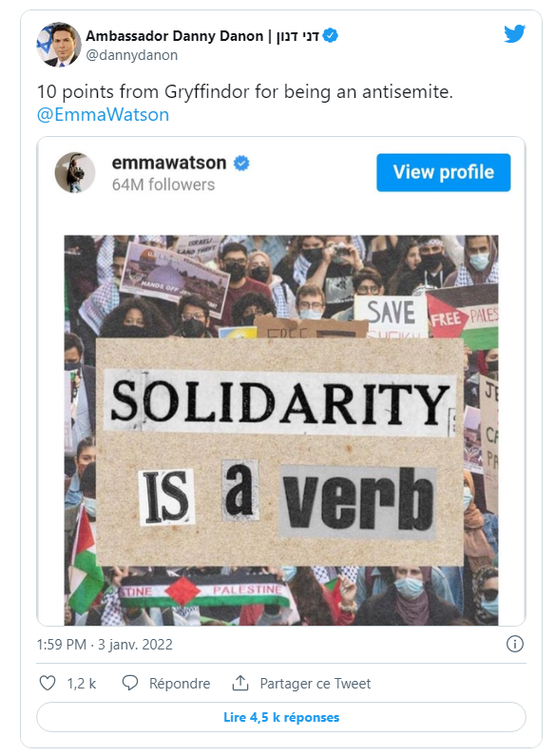This screenshot has width=555, height=756.
Task: Open emmawatson's round profile picture
Action: 75,173
